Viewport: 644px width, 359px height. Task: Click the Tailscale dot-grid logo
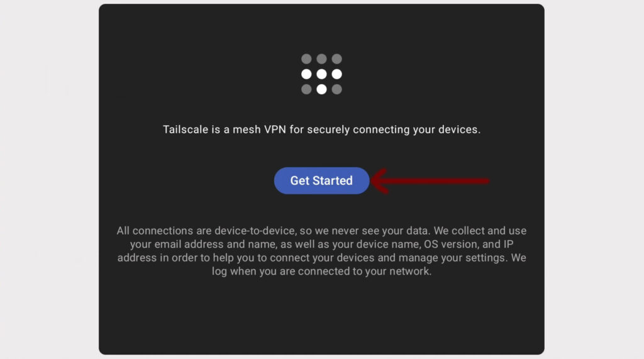321,74
